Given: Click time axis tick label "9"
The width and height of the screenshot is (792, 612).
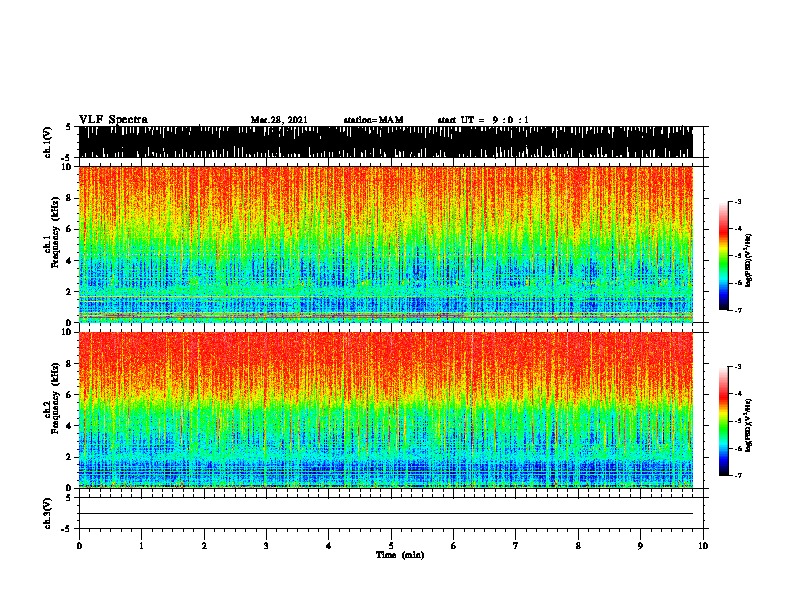Looking at the screenshot, I should click(640, 546).
